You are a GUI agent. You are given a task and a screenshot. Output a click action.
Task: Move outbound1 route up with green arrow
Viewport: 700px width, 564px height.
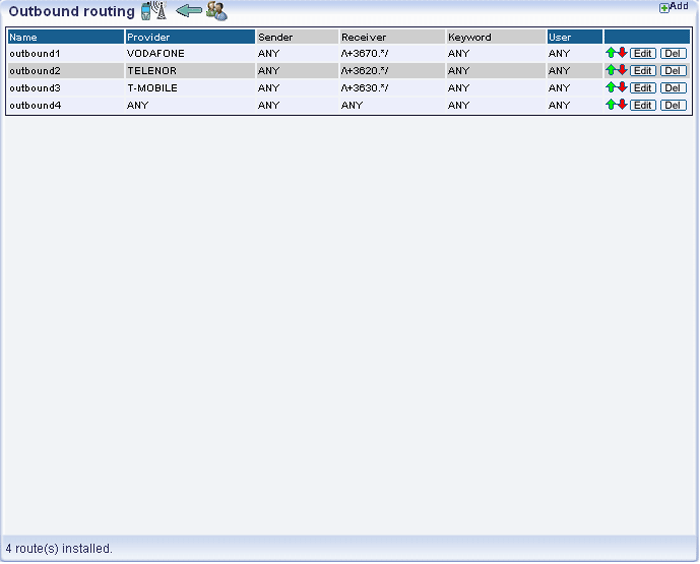tap(610, 53)
